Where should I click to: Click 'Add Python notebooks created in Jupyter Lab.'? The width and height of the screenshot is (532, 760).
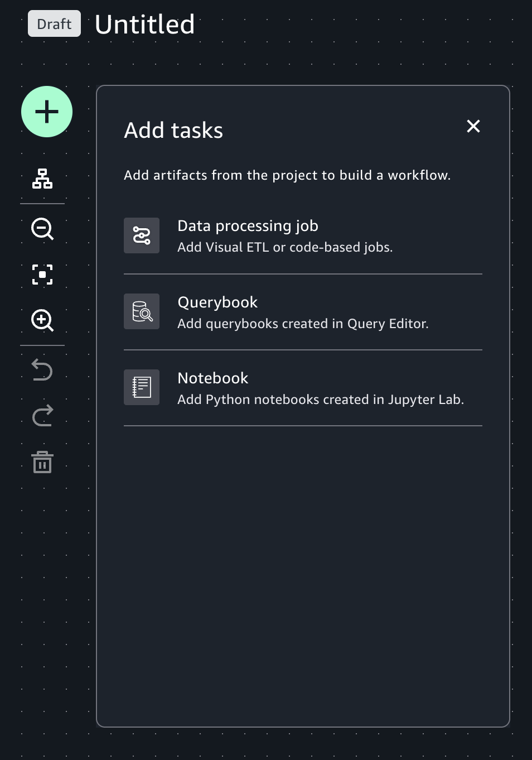pos(321,400)
